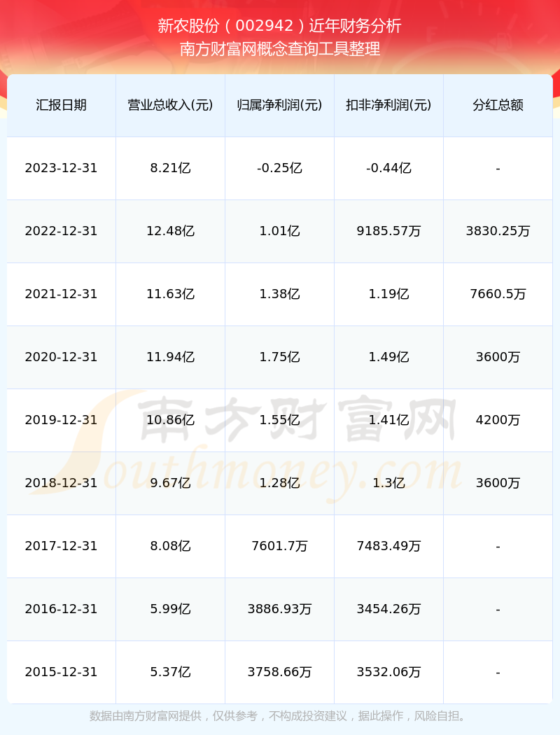Screen dimensions: 560x735
Task: Click the date cell 2019-12-31
Action: (x=62, y=420)
